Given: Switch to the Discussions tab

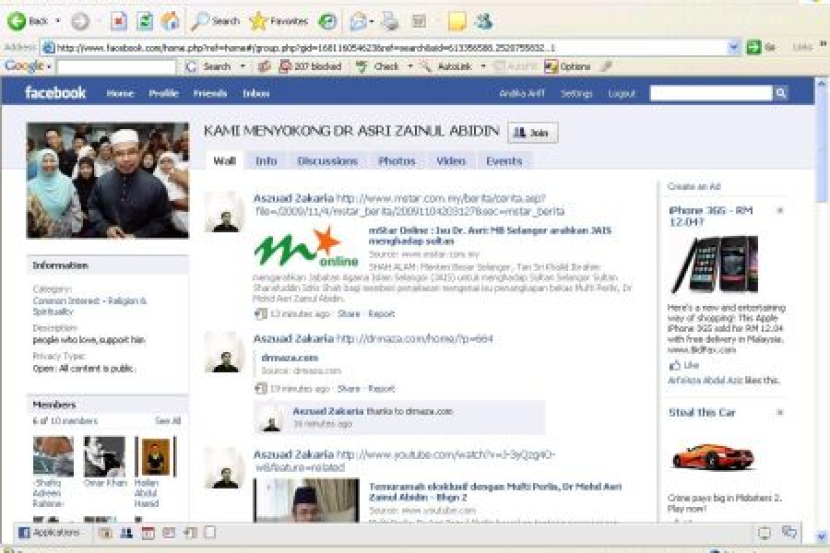Looking at the screenshot, I should coord(327,160).
